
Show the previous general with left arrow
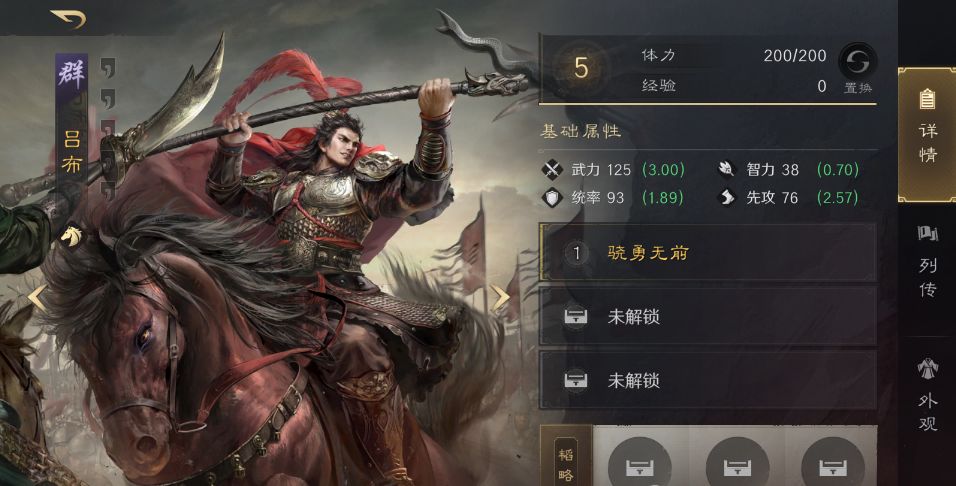pyautogui.click(x=37, y=298)
